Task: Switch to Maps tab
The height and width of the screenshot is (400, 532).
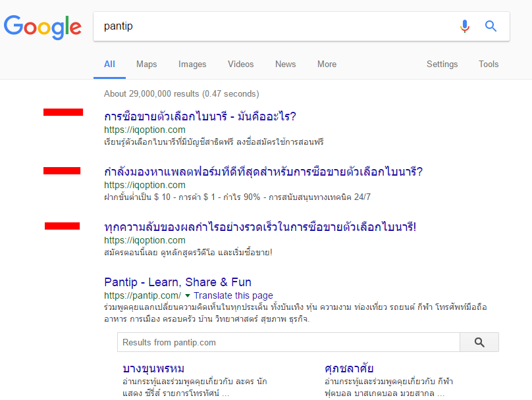Action: 147,64
